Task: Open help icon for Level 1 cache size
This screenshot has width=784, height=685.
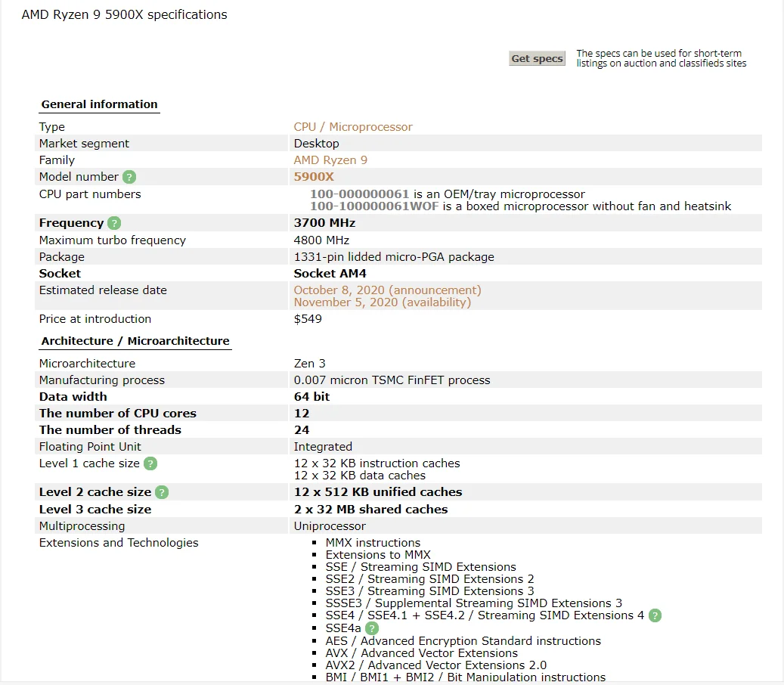Action: click(x=150, y=463)
